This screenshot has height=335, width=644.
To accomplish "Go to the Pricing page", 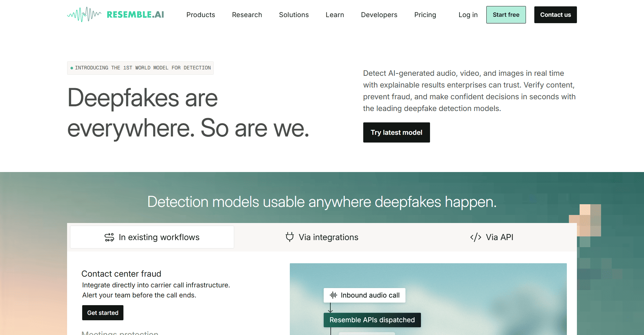I will pos(425,15).
